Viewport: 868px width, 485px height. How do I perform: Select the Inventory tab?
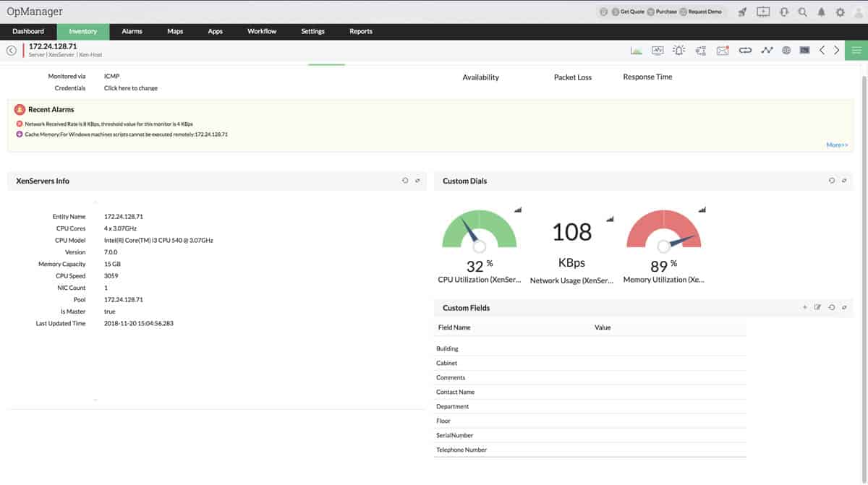tap(83, 31)
